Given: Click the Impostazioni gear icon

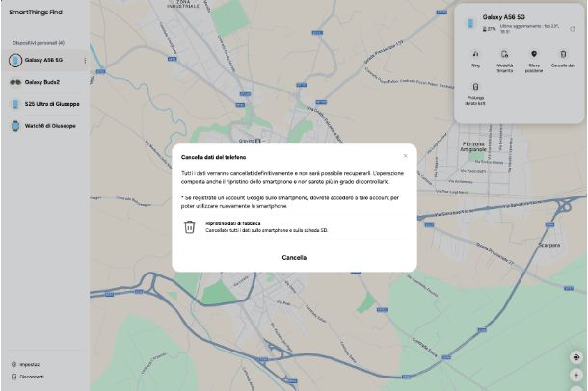Looking at the screenshot, I should (13, 364).
